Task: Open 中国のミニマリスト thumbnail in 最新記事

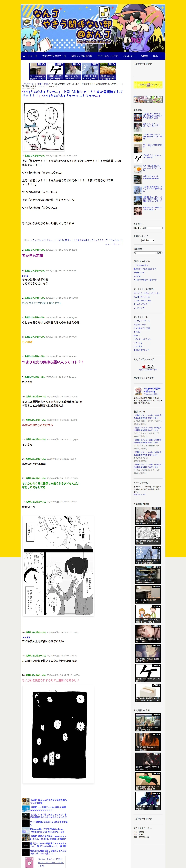Action: coord(138,179)
